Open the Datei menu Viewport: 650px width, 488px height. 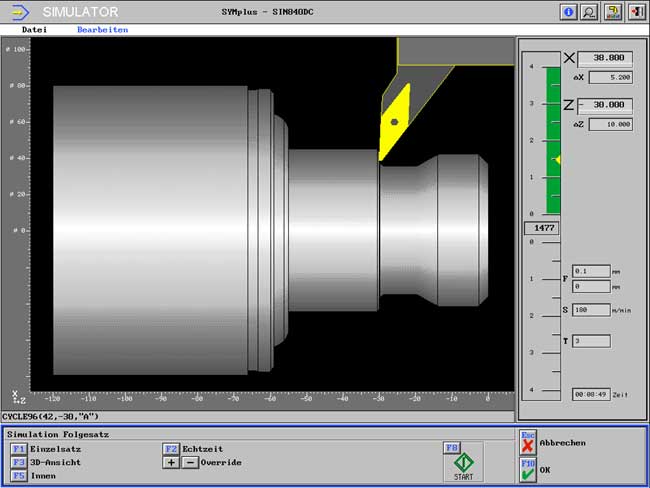tap(34, 30)
